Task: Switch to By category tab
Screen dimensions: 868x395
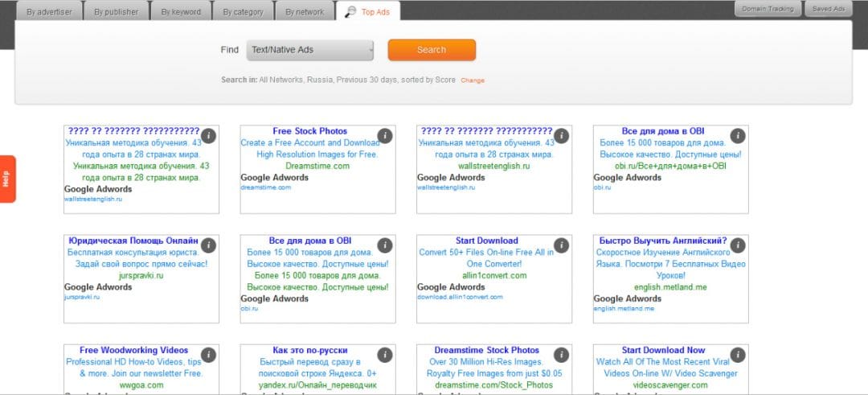Action: [x=243, y=11]
